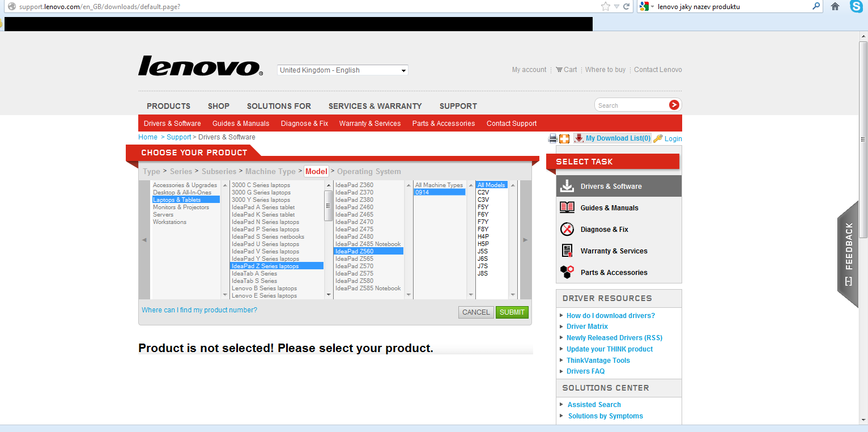Click the right arrow of product selector
The height and width of the screenshot is (432, 868).
526,240
